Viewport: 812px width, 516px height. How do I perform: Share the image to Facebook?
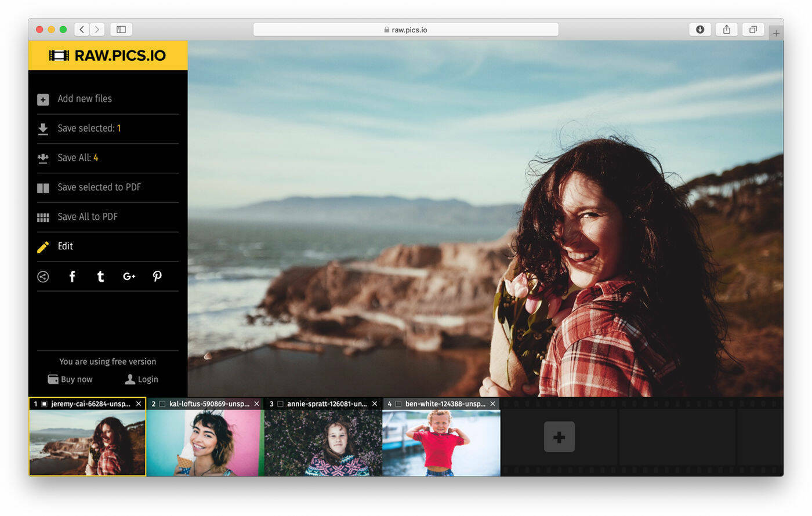[72, 277]
